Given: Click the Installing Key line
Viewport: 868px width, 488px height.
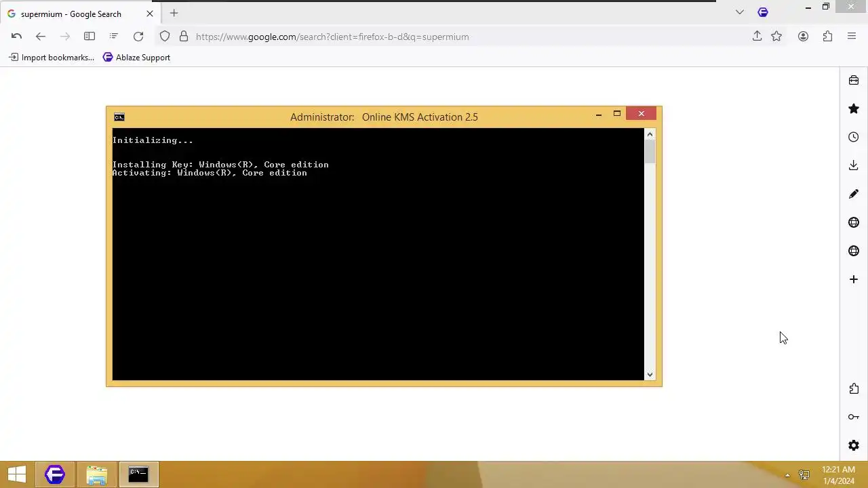Looking at the screenshot, I should (x=220, y=165).
